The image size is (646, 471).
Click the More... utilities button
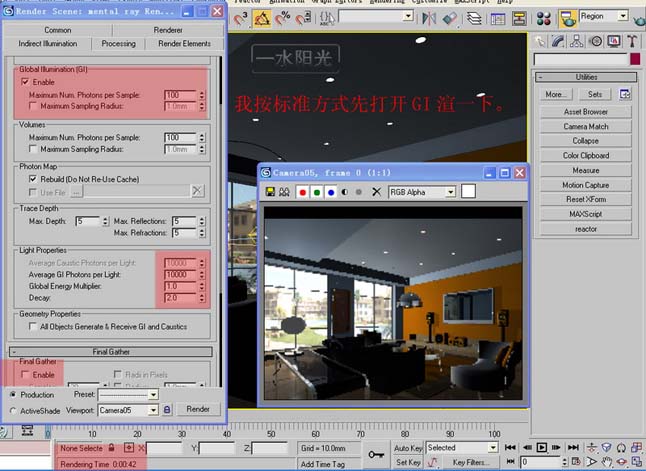click(x=555, y=94)
